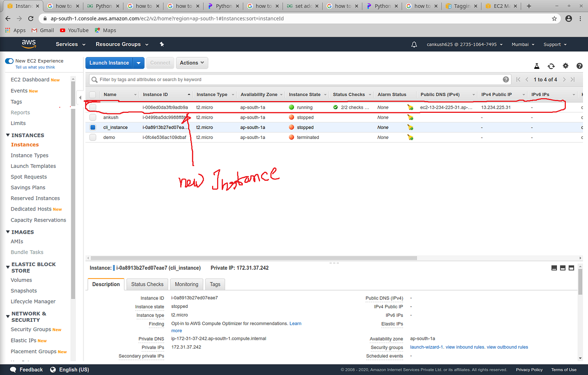Collapse the INSTANCES sidebar section
Image resolution: width=588 pixels, height=375 pixels.
(x=8, y=135)
